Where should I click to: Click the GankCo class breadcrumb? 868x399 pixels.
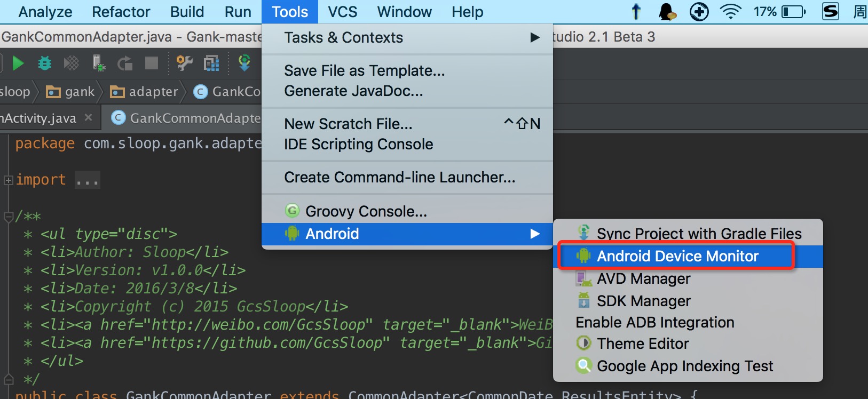[x=227, y=92]
